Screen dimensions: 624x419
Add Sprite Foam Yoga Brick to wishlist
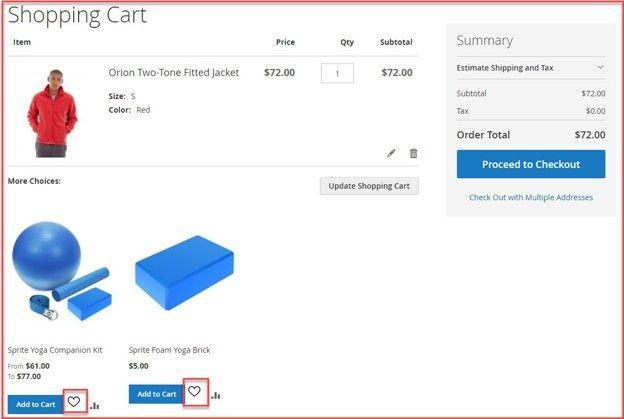195,392
